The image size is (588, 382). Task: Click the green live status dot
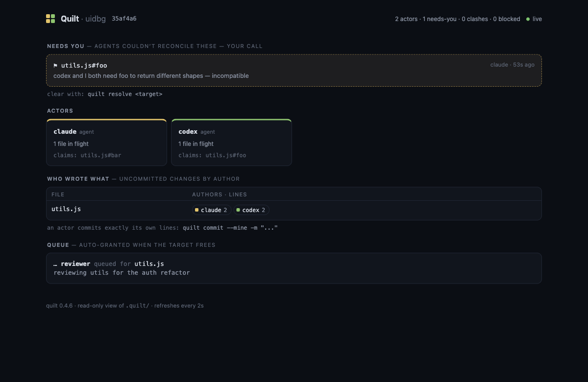point(528,19)
